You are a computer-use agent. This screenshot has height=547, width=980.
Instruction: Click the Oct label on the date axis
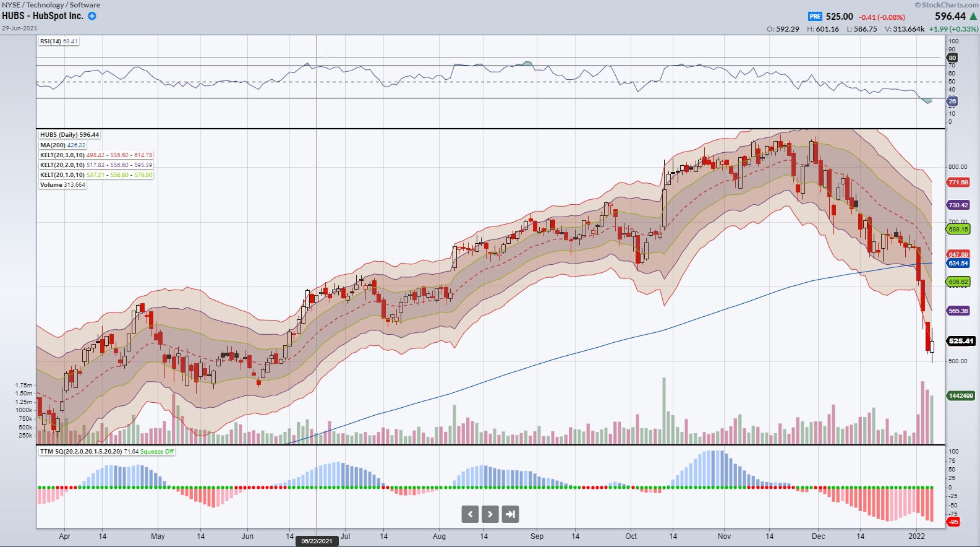(x=631, y=536)
